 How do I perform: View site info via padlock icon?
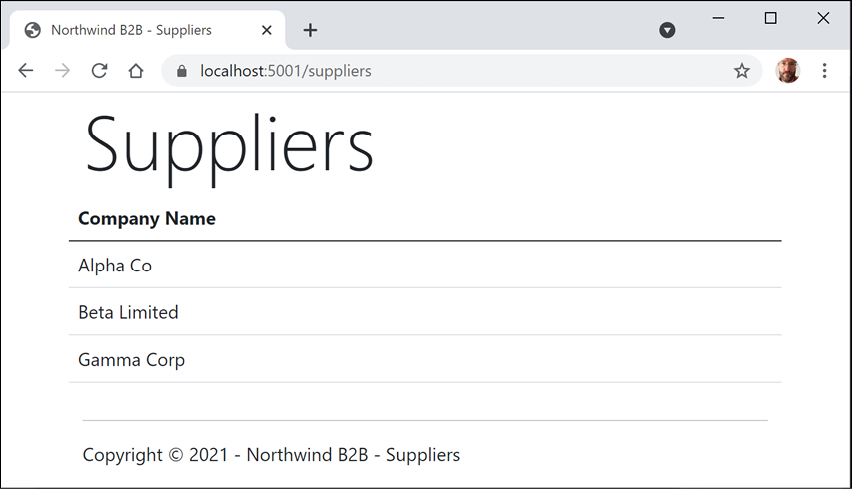[x=182, y=71]
